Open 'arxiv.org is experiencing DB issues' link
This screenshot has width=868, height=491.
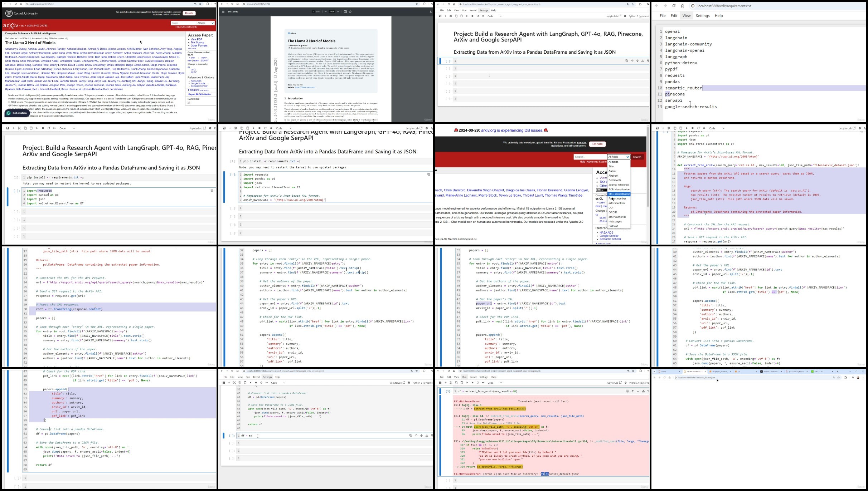512,130
